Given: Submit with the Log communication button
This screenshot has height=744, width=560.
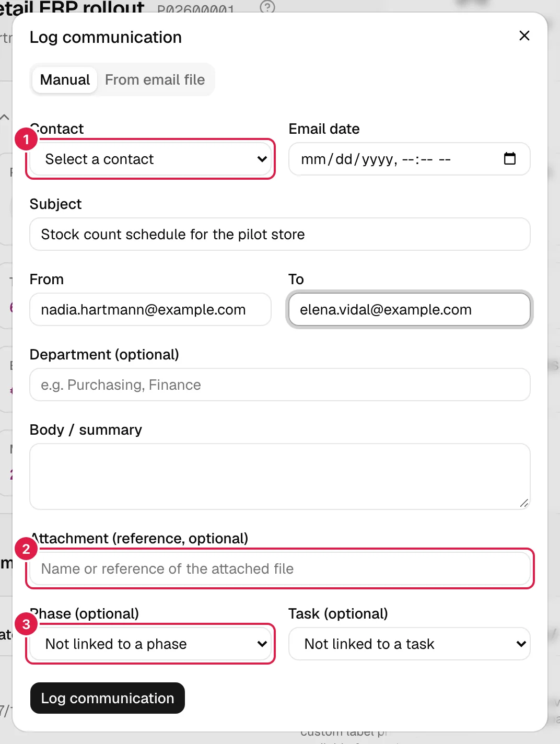Looking at the screenshot, I should pos(108,698).
